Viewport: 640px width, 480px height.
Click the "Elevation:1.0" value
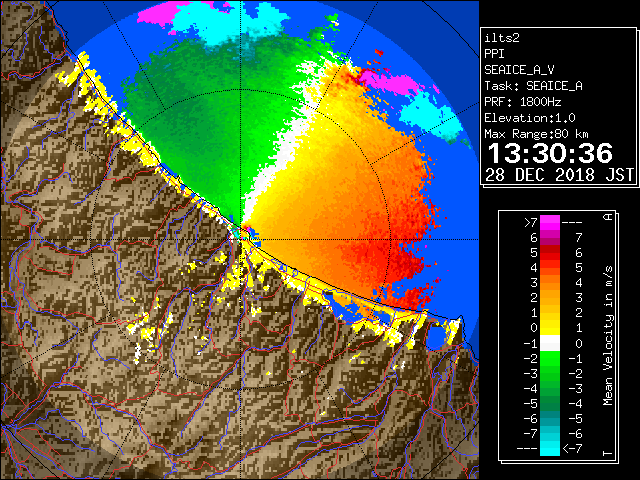pyautogui.click(x=530, y=118)
